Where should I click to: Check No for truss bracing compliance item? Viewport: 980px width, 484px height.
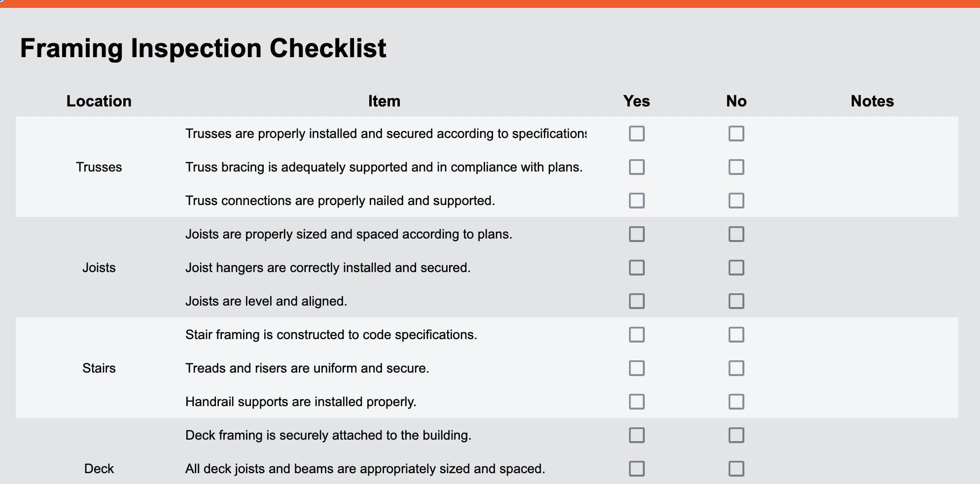tap(736, 167)
